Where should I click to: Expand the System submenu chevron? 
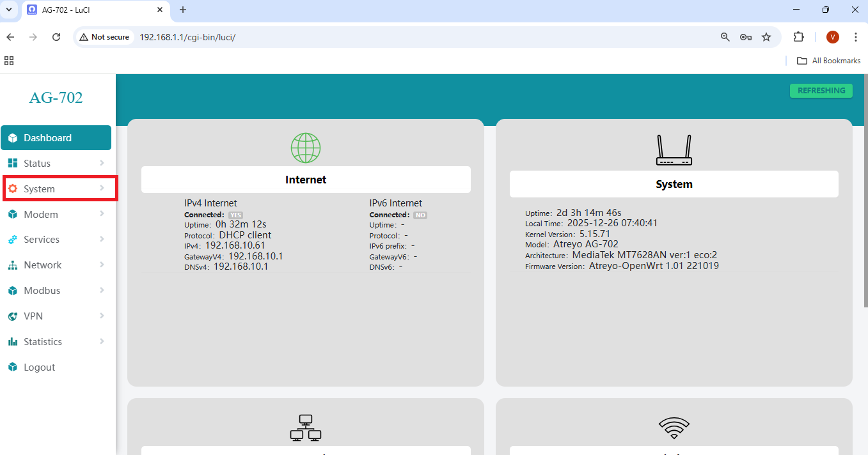coord(102,189)
